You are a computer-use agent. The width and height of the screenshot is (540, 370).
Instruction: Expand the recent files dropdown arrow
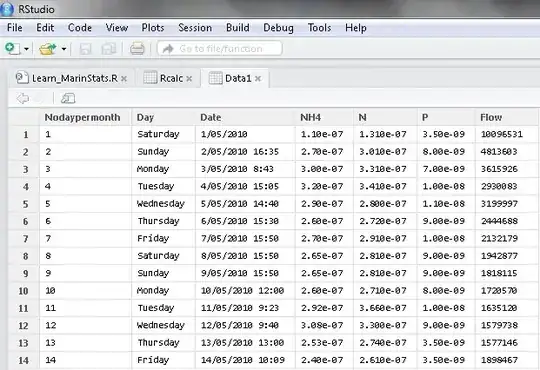click(64, 49)
